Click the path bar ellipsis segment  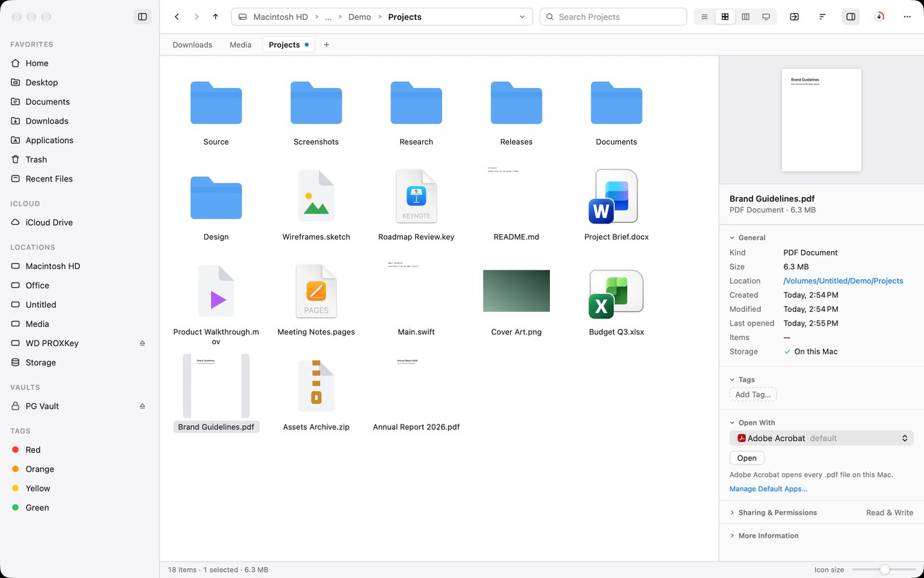328,17
